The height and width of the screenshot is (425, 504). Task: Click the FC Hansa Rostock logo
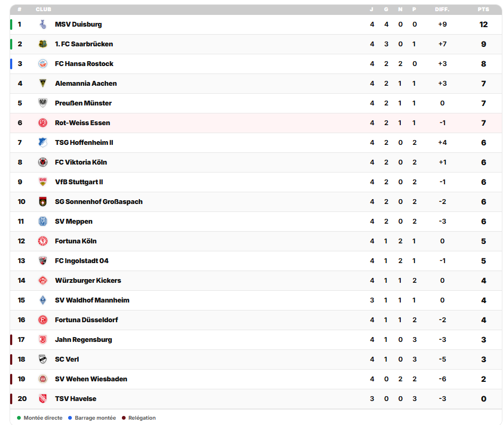point(43,64)
